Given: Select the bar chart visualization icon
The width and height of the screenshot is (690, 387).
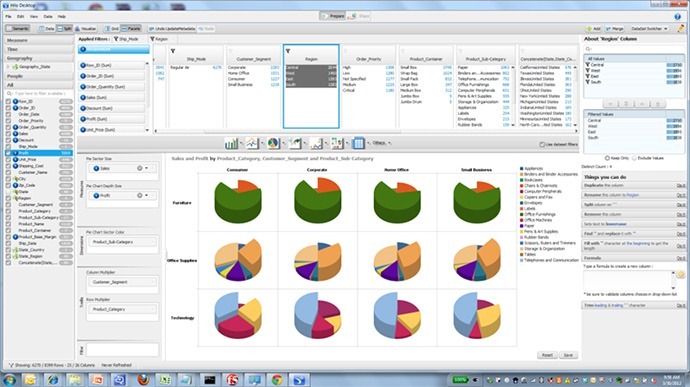Looking at the screenshot, I should coord(231,143).
